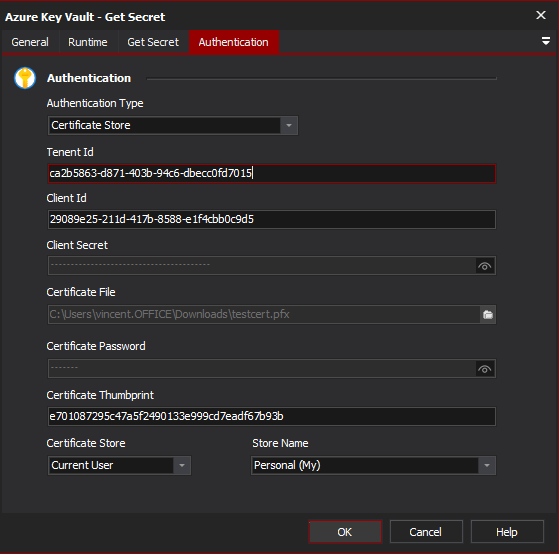This screenshot has height=554, width=560.
Task: Select the Authentication tab
Action: [x=234, y=42]
